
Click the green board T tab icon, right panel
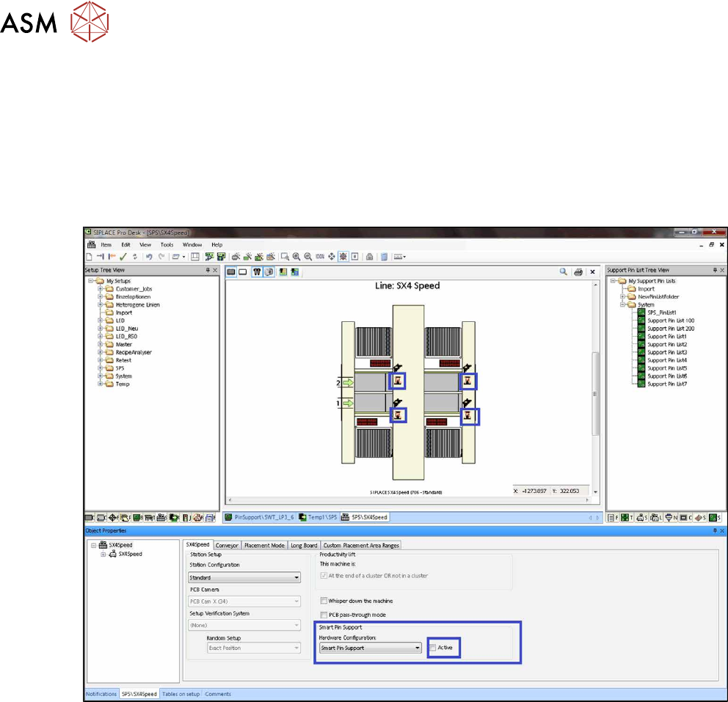625,517
